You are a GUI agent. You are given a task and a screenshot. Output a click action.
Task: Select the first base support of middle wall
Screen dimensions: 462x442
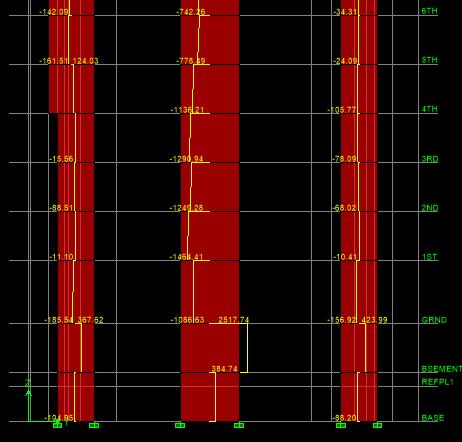180,425
